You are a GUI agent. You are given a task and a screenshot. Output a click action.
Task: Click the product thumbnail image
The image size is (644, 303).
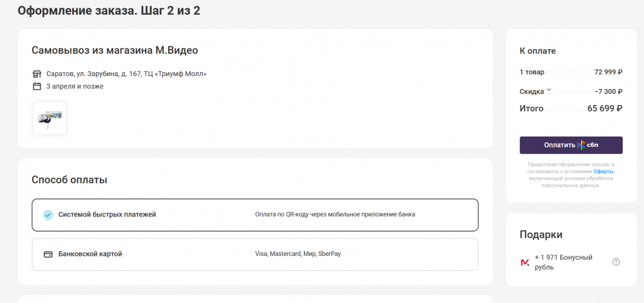click(50, 119)
